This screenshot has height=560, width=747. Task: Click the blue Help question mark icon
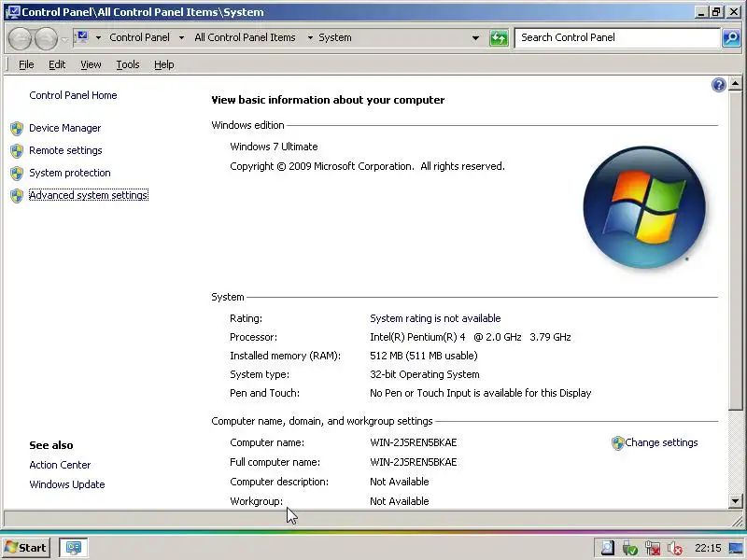point(718,85)
